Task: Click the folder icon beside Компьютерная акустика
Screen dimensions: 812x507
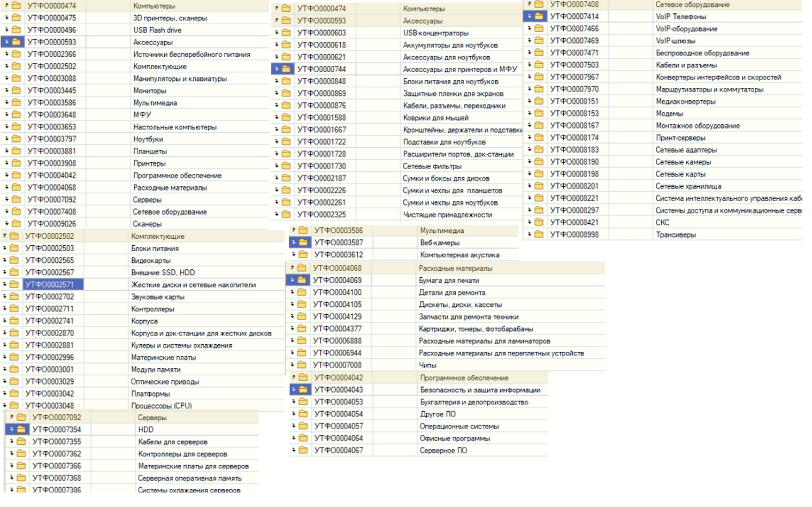Action: tap(303, 255)
